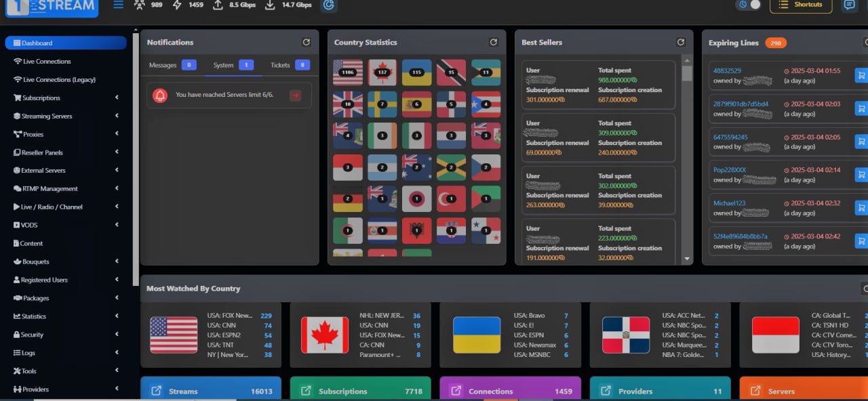Click the refresh icon in Best Sellers
This screenshot has height=401, width=868.
coord(680,42)
